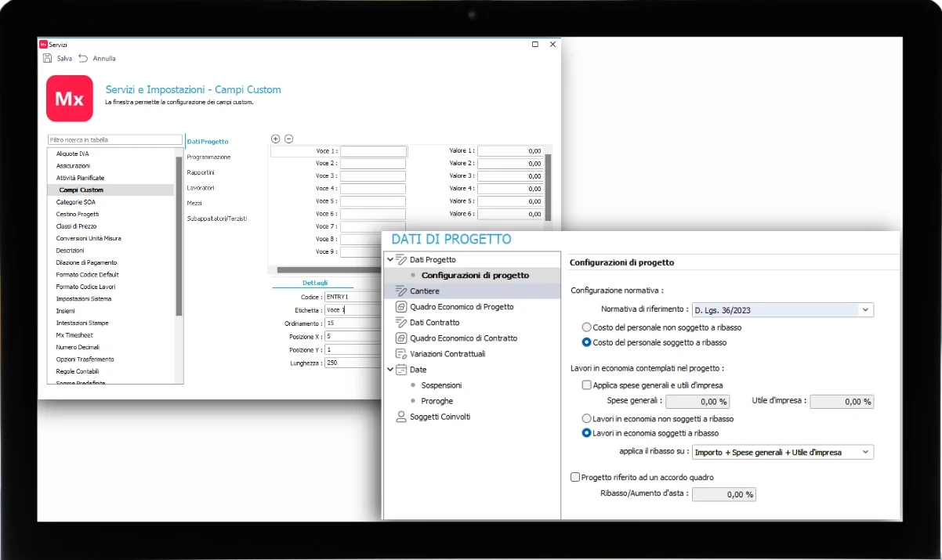
Task: Select Campi Custom in settings list
Action: click(x=82, y=190)
